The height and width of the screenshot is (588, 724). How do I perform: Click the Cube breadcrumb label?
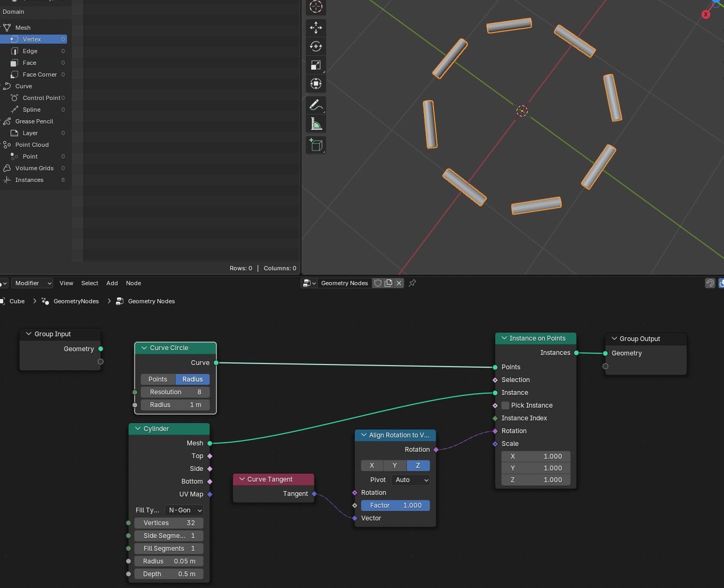click(17, 301)
